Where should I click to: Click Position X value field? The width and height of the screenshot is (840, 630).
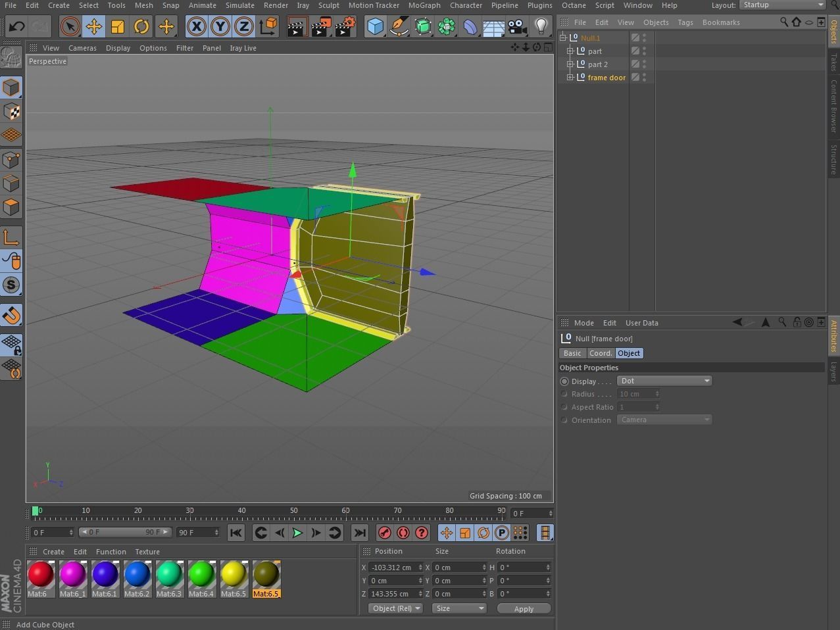(x=395, y=568)
